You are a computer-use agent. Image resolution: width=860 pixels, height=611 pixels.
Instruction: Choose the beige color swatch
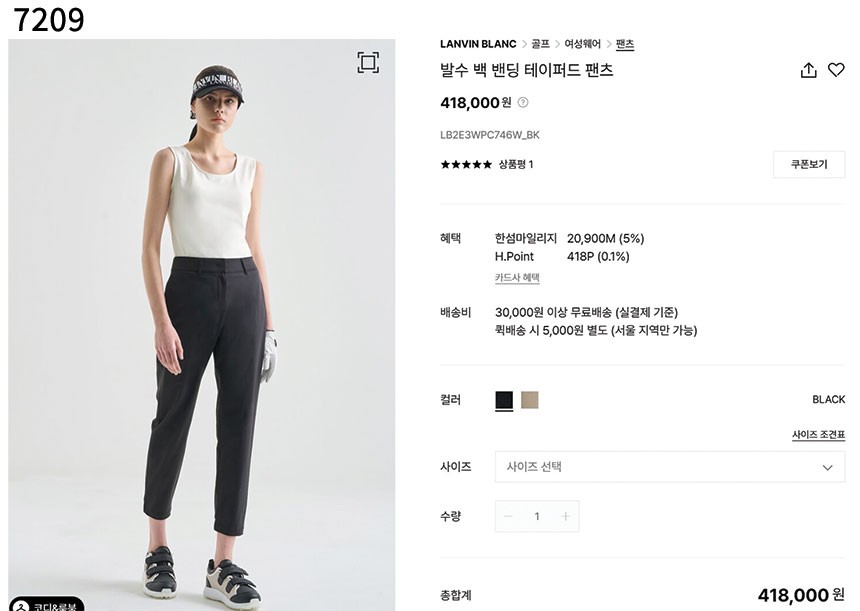[x=529, y=400]
